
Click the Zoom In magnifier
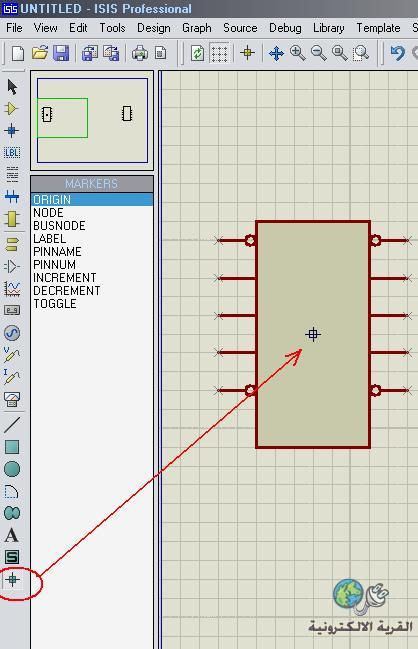tap(298, 53)
